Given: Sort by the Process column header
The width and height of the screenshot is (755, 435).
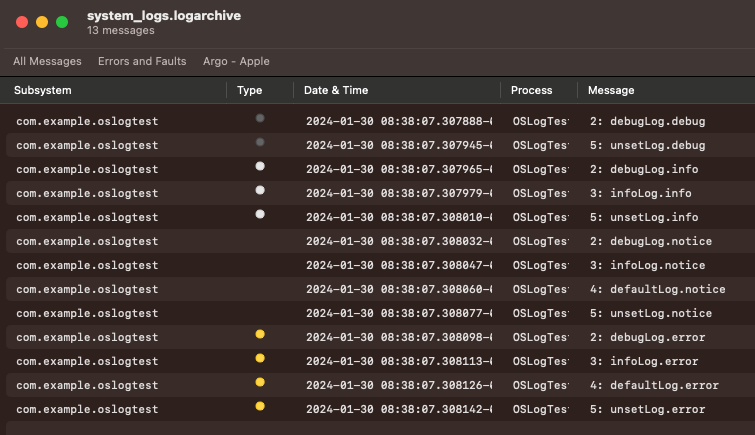Looking at the screenshot, I should 531,90.
